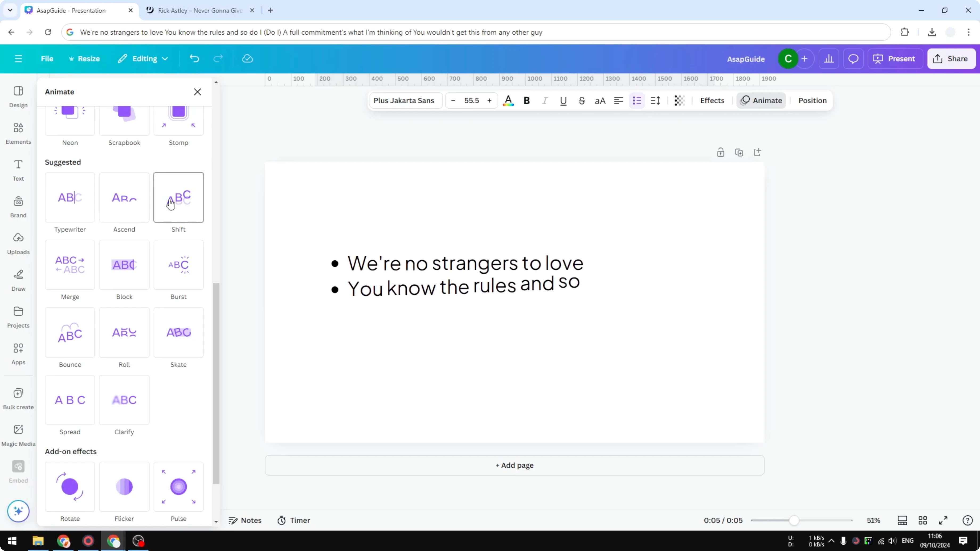
Task: Toggle uppercase text (aA)
Action: pyautogui.click(x=600, y=101)
